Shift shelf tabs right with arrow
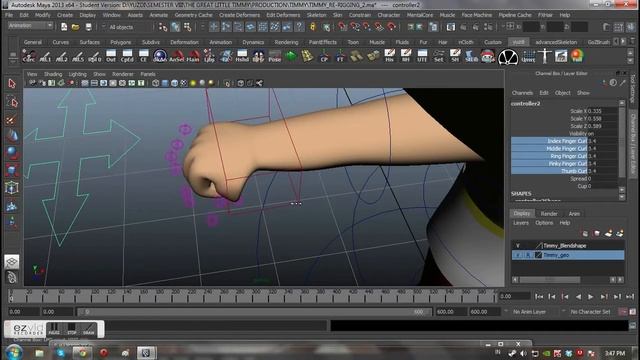640x360 pixels. (x=623, y=42)
